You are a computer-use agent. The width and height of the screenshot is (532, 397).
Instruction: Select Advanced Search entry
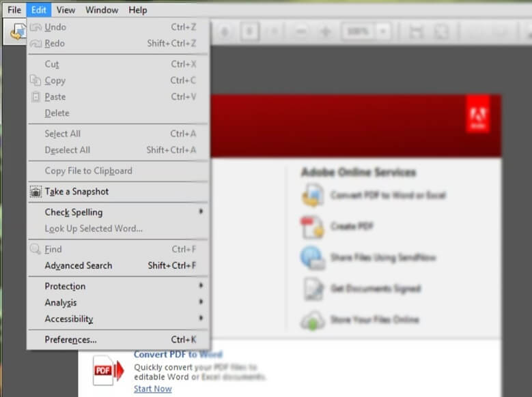click(x=118, y=265)
